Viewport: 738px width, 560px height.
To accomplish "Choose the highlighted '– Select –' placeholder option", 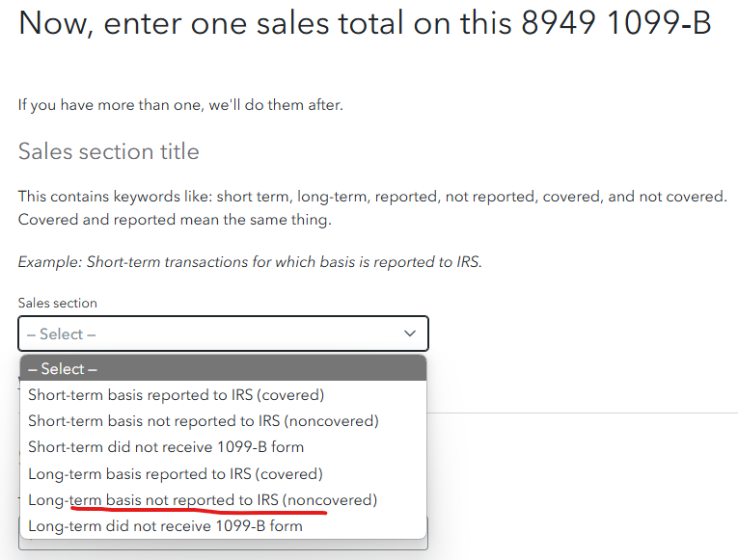I will (223, 368).
